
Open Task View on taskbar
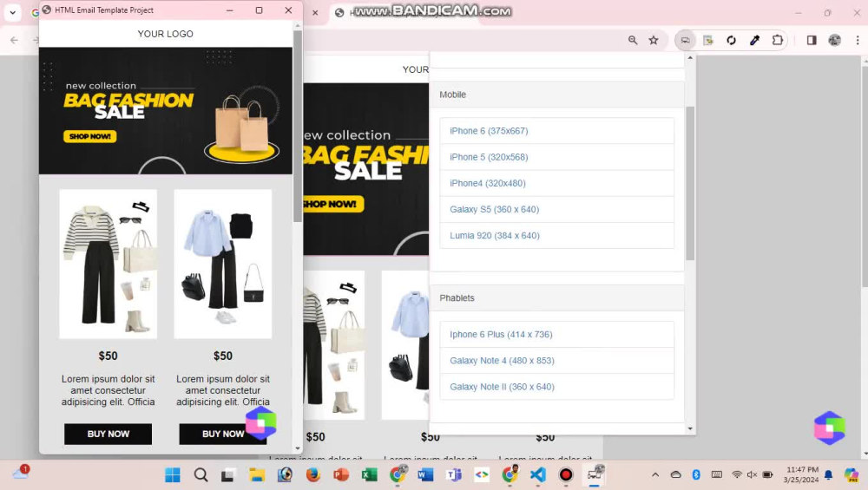[x=228, y=475]
